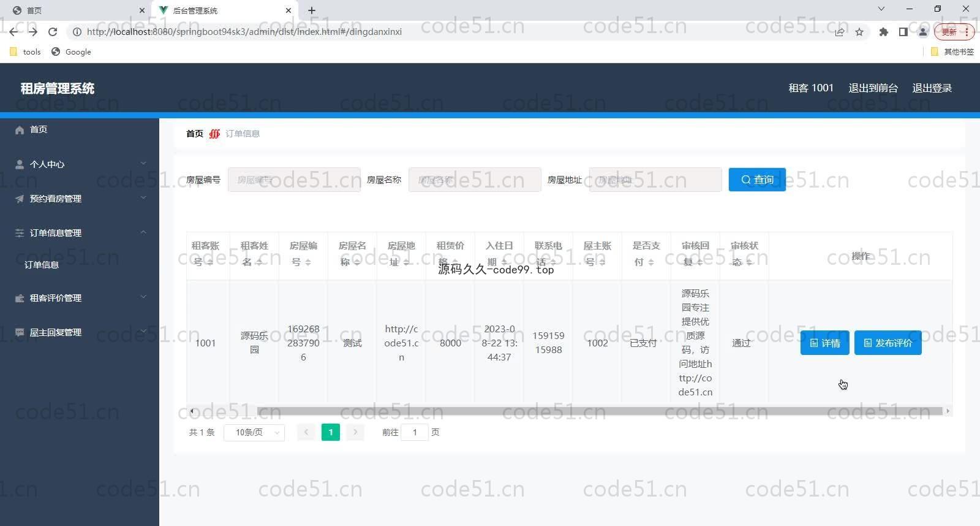Sort by the 是否支付 column
Viewport: 980px width, 526px height.
click(651, 262)
